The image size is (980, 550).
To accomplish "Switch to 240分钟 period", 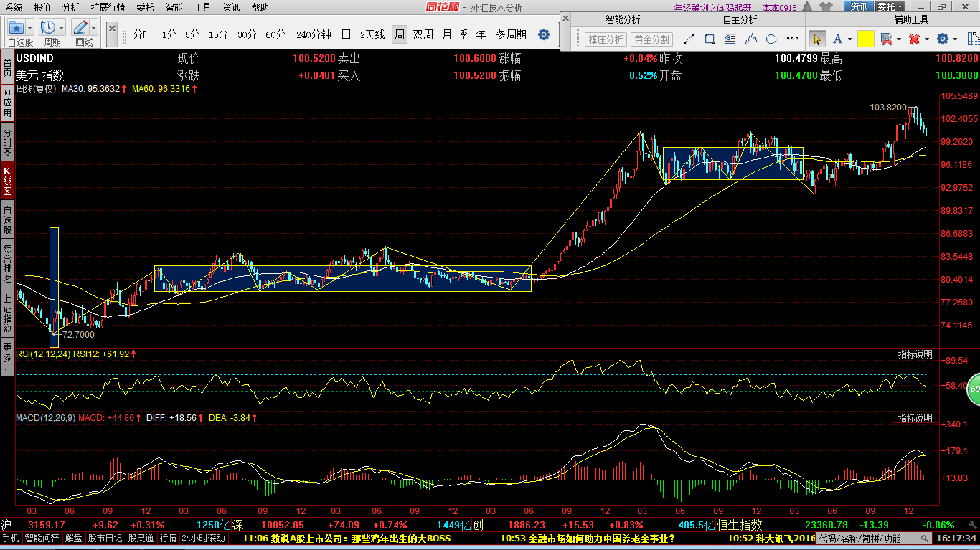I will pyautogui.click(x=314, y=34).
